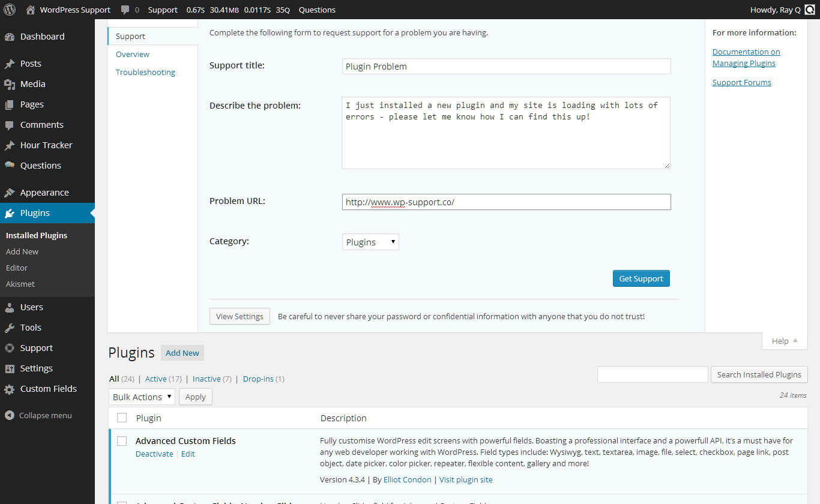Switch to the Overview help tab

click(x=133, y=54)
